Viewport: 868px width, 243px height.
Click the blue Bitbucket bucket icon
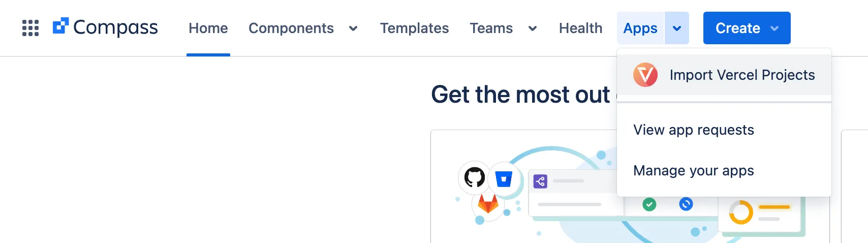504,179
